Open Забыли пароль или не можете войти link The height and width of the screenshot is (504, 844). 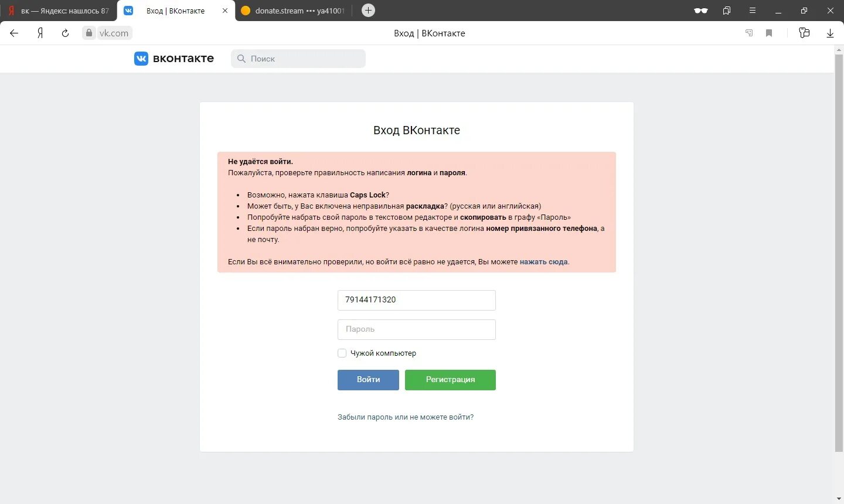(x=406, y=417)
